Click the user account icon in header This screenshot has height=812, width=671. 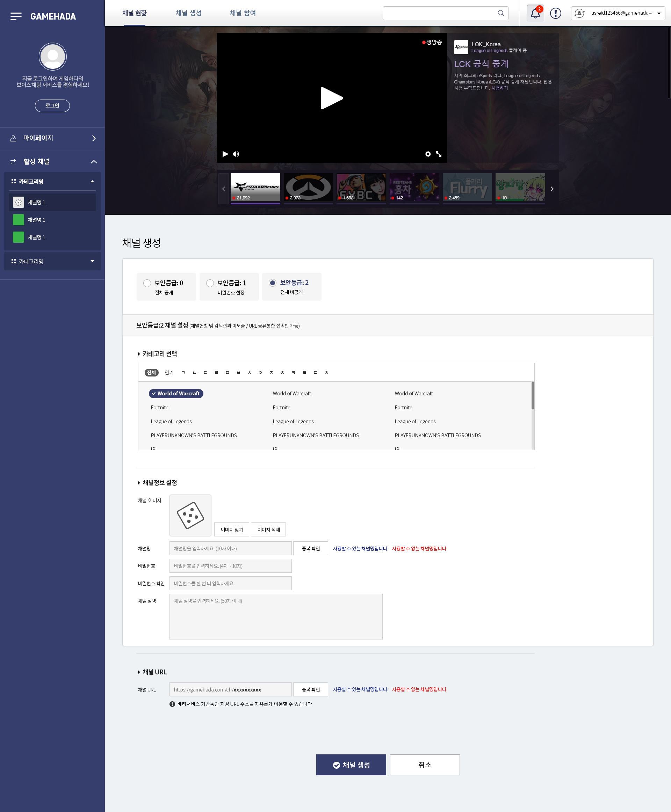(579, 13)
